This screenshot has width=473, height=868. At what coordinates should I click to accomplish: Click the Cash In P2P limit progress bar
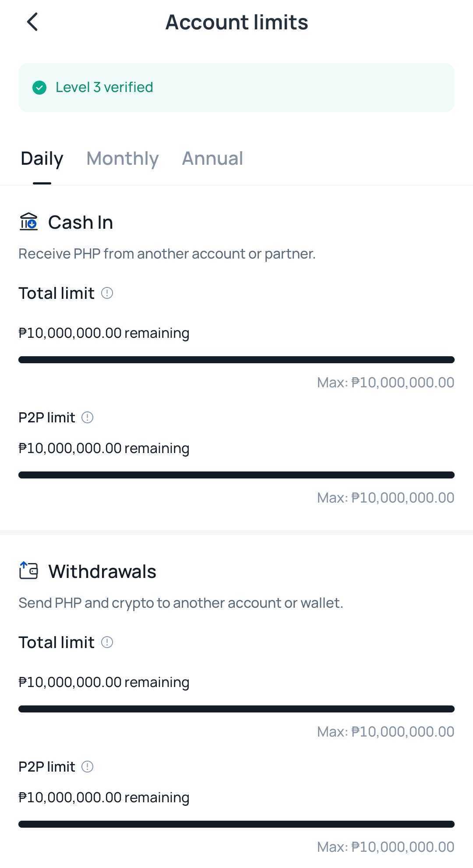(x=236, y=475)
